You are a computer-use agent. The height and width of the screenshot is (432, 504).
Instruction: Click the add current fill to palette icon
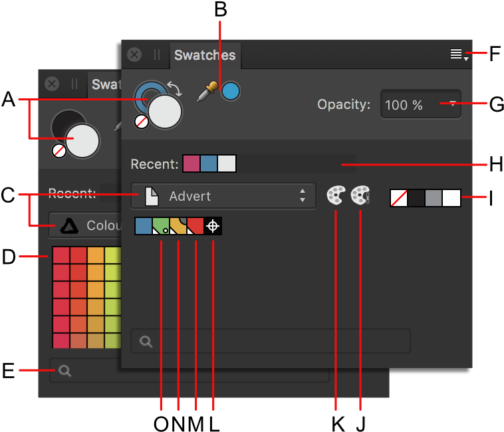(x=336, y=195)
